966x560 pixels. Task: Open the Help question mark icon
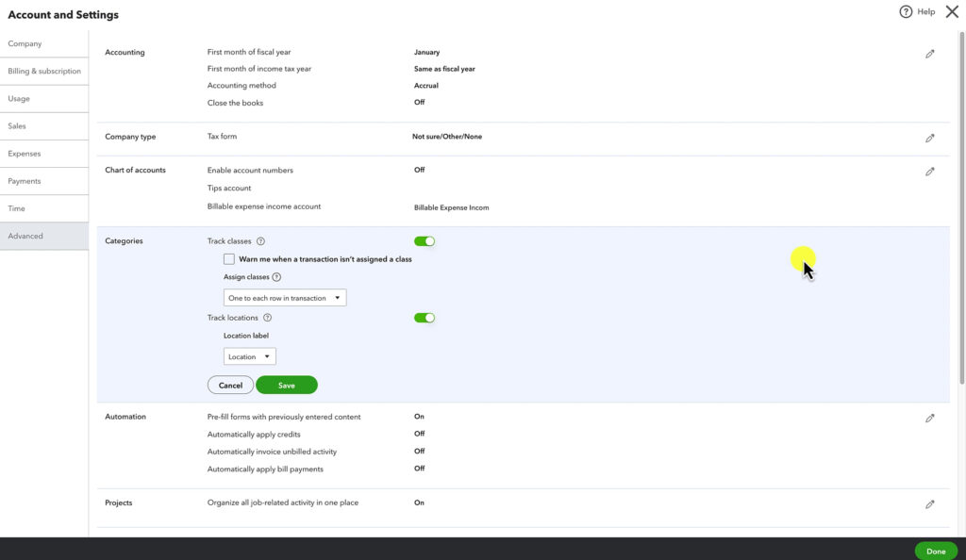point(906,11)
